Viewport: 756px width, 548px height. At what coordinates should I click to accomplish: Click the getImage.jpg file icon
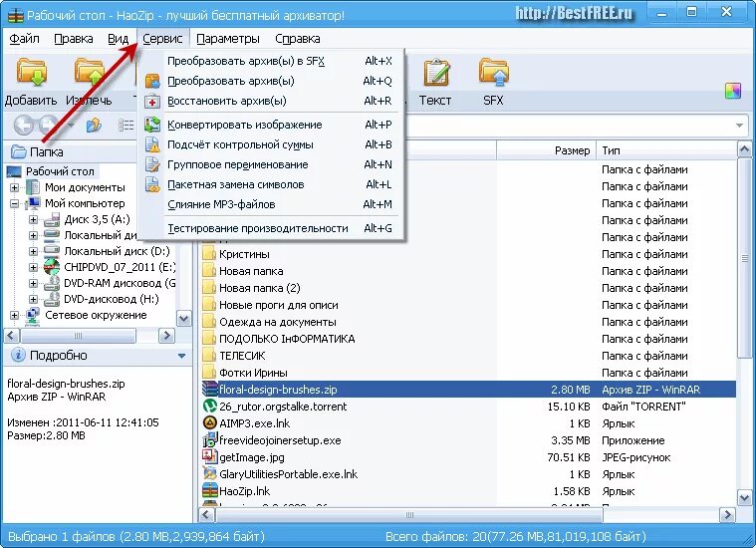(x=210, y=456)
